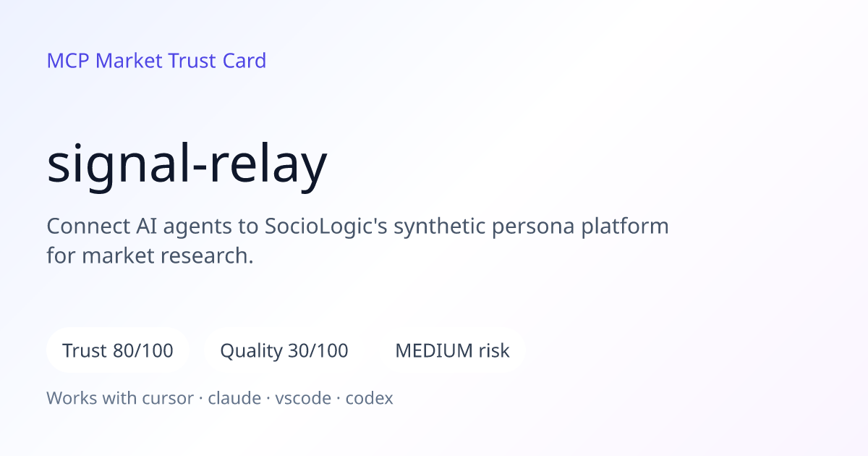
Task: Click the Trust 80/100 badge
Action: coord(118,350)
